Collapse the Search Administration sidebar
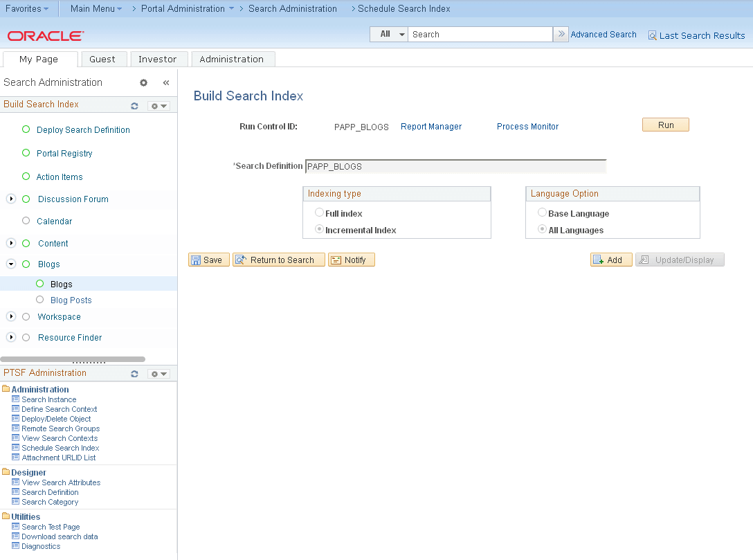 165,82
